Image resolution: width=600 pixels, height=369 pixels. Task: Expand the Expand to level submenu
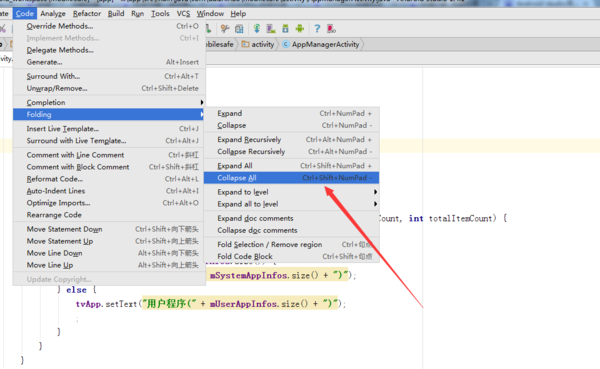(x=292, y=192)
